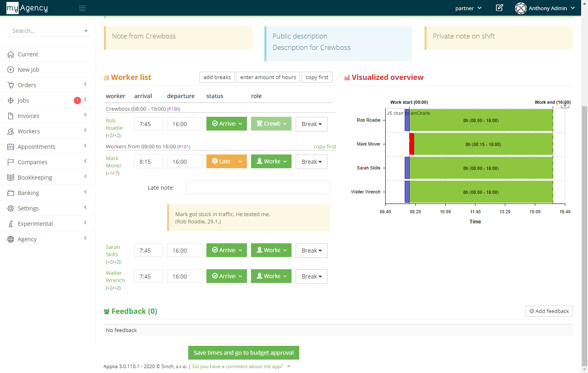The image size is (588, 373).
Task: Click the Banking wallet icon
Action: click(11, 193)
